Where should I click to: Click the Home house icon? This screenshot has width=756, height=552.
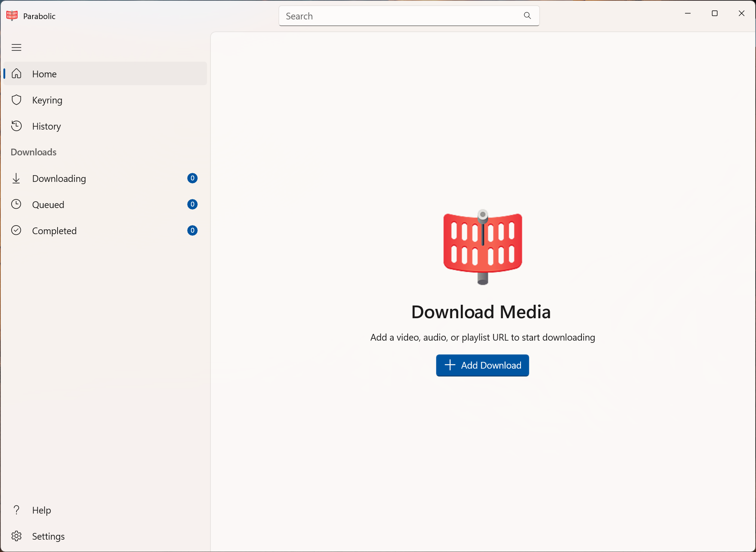16,74
